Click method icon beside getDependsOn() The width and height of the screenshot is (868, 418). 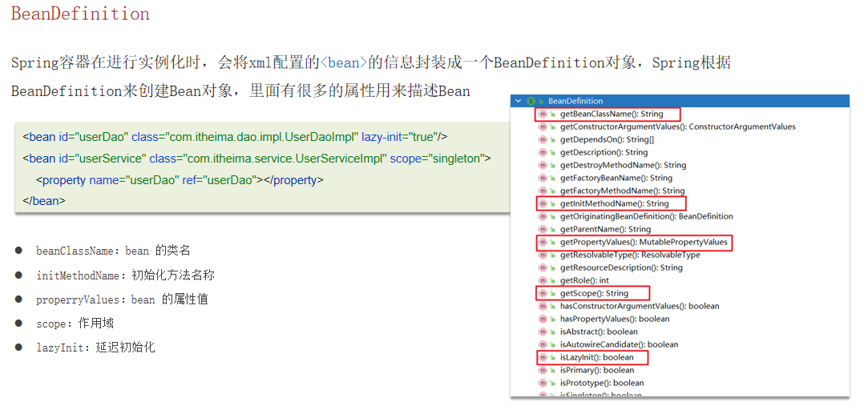click(543, 139)
